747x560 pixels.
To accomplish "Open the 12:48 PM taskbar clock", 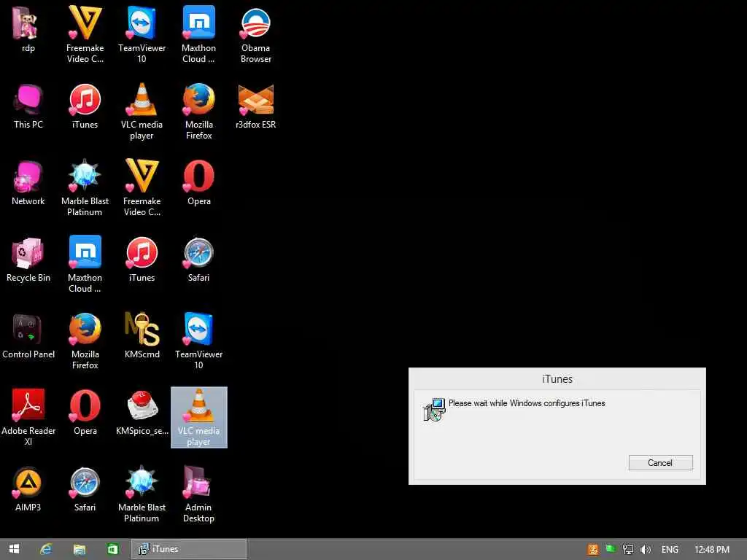I will 712,550.
